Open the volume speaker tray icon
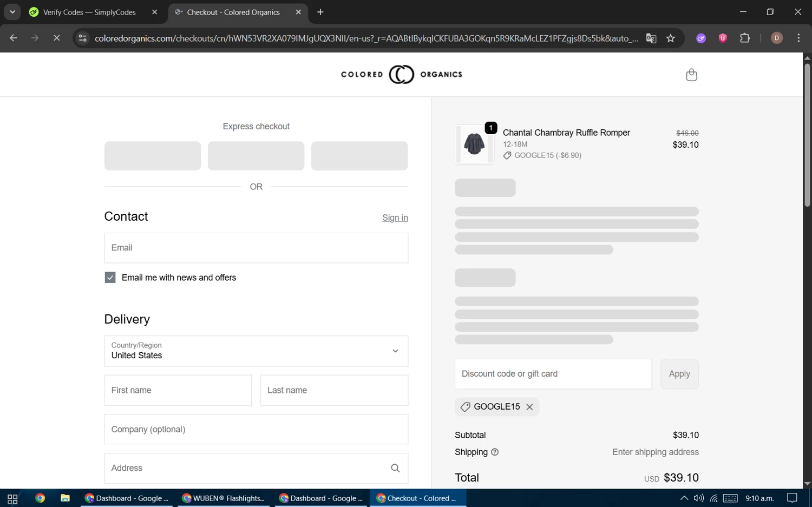Screen dimensions: 812x507 pos(699,498)
